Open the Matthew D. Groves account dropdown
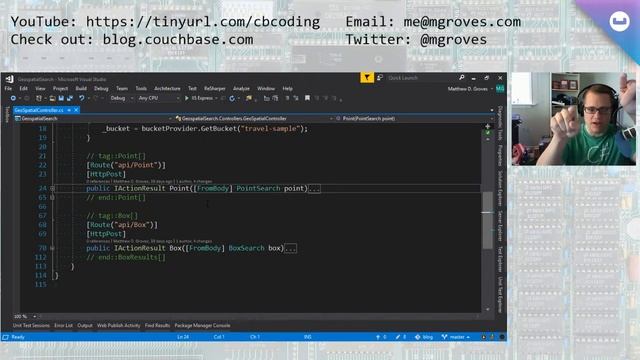 point(470,89)
